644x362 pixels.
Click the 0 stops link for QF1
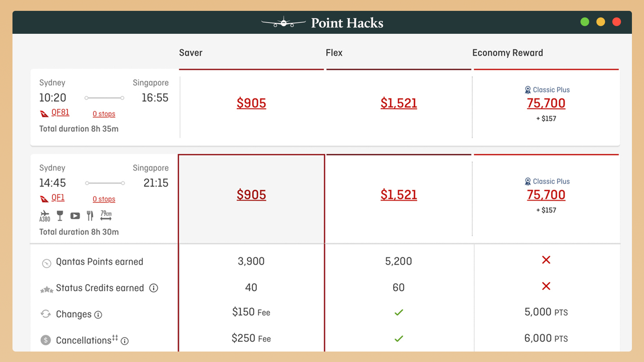pyautogui.click(x=104, y=199)
